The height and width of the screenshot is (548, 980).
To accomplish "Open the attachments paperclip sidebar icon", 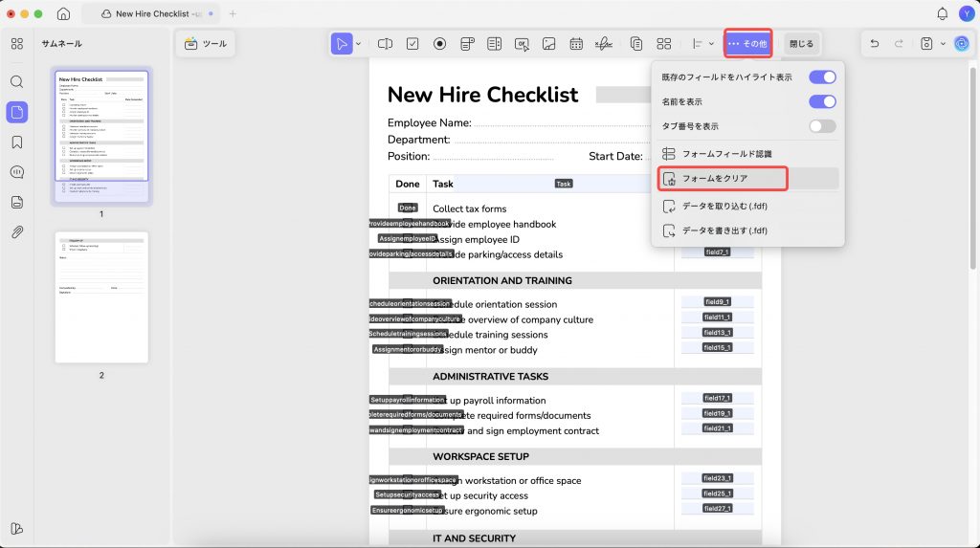I will (x=17, y=232).
